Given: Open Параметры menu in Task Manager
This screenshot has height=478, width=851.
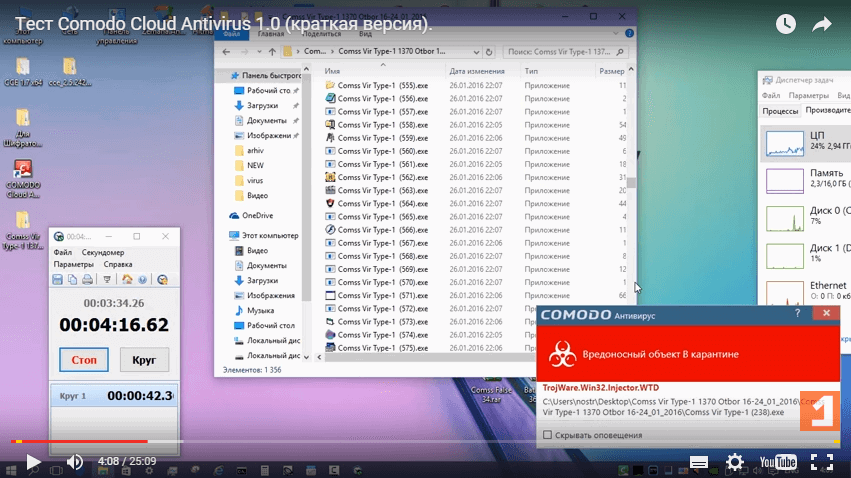Looking at the screenshot, I should click(808, 95).
